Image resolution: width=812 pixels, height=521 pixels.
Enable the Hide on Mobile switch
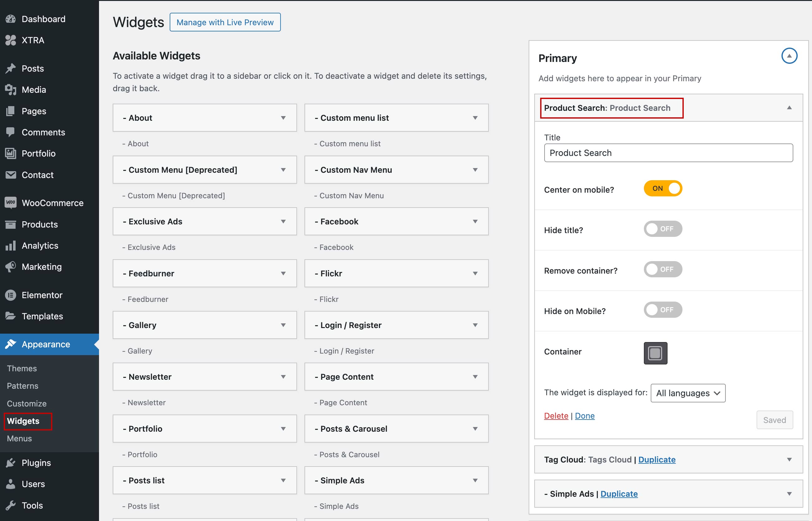pos(663,310)
